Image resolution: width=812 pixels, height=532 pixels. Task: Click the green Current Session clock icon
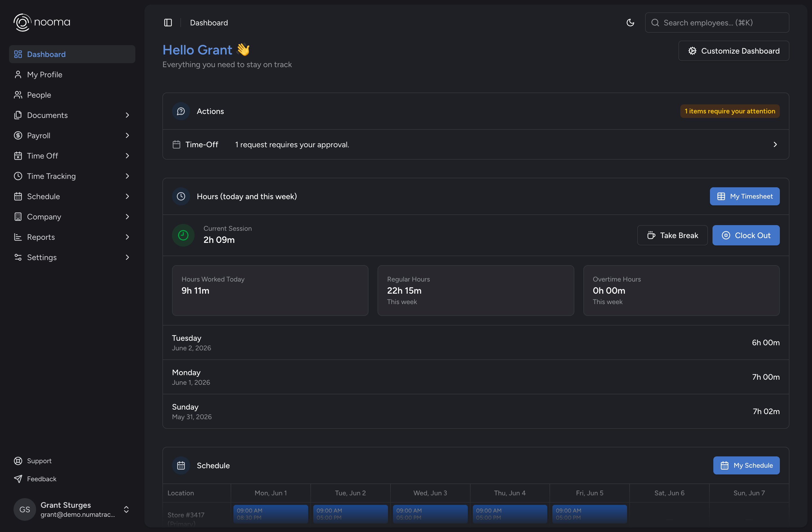(183, 235)
